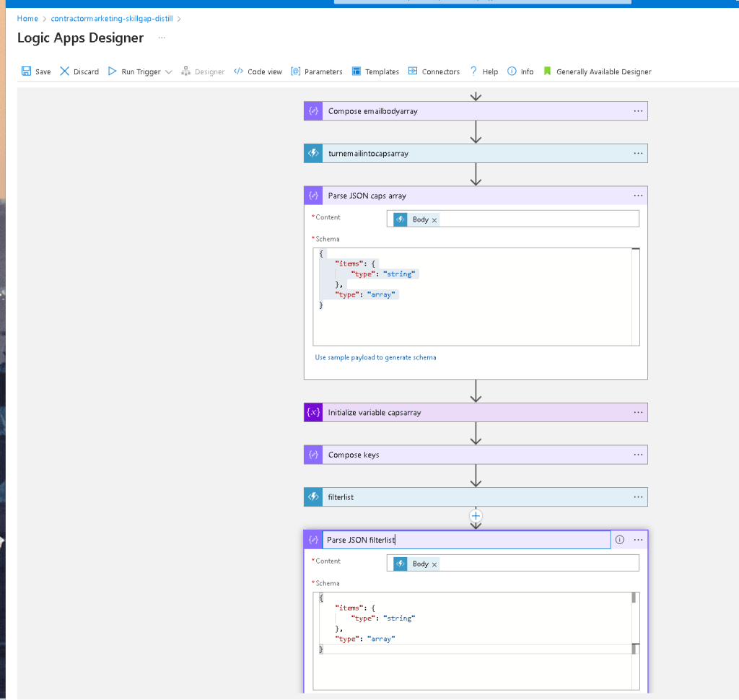The height and width of the screenshot is (700, 739).
Task: Click the Parse JSON filterlist title field
Action: (466, 540)
